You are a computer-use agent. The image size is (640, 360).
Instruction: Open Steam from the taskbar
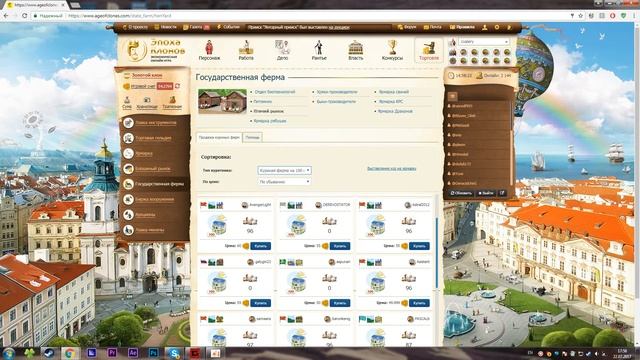pos(49,353)
